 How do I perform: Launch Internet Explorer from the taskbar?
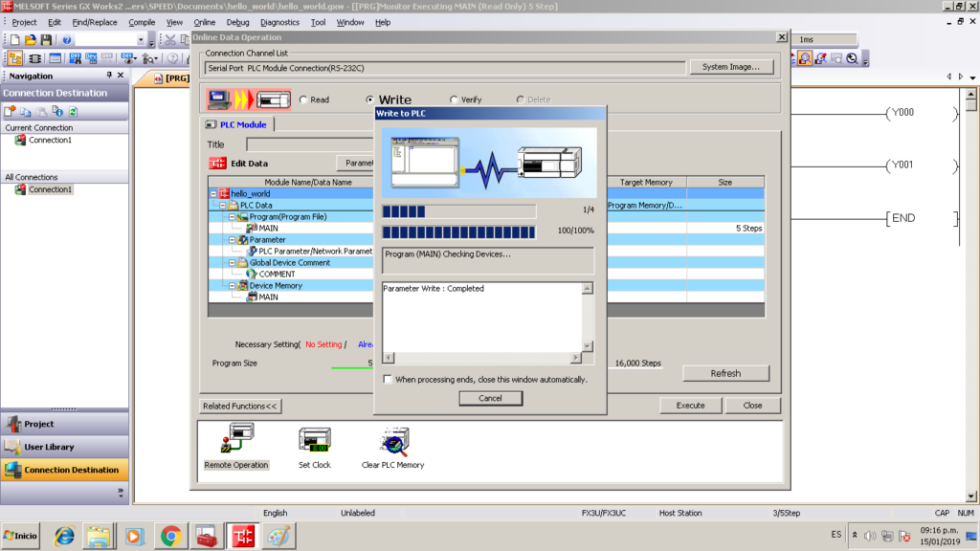point(64,536)
